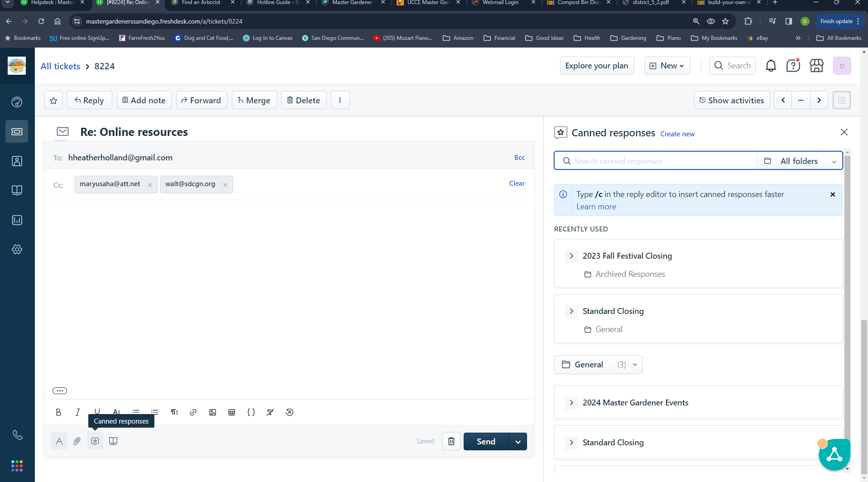Click the Canned responses icon below editor
The image size is (868, 482).
coord(95,441)
